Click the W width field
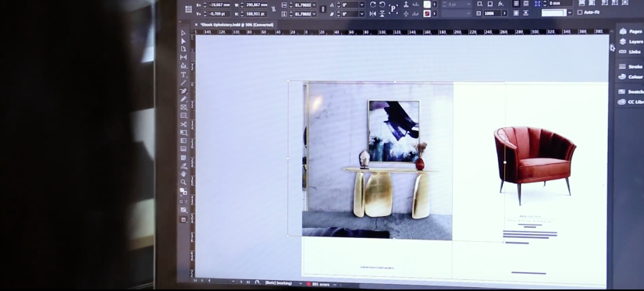This screenshot has width=644, height=291. click(x=257, y=5)
